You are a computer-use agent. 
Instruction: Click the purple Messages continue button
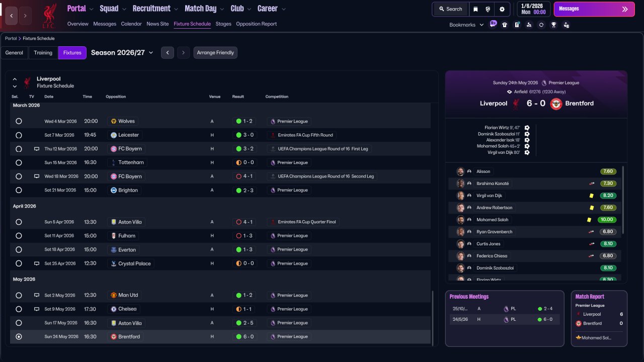(x=594, y=9)
